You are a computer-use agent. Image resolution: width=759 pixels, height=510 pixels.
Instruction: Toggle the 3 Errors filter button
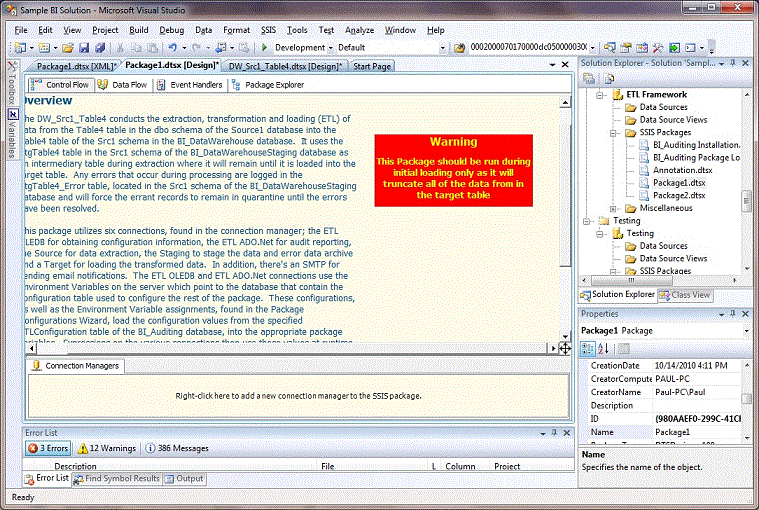[48, 448]
